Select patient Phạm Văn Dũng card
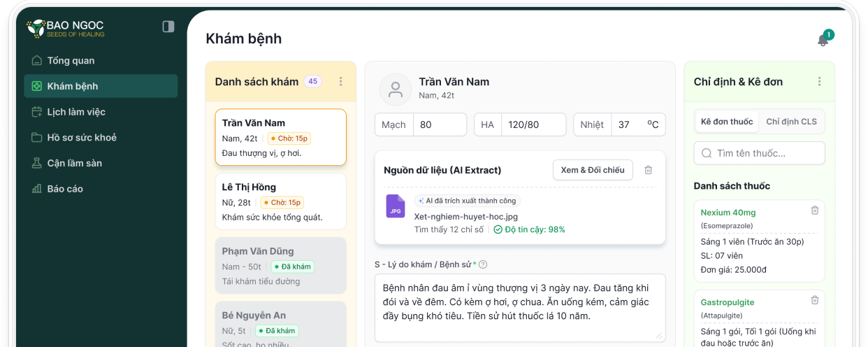 [x=280, y=265]
